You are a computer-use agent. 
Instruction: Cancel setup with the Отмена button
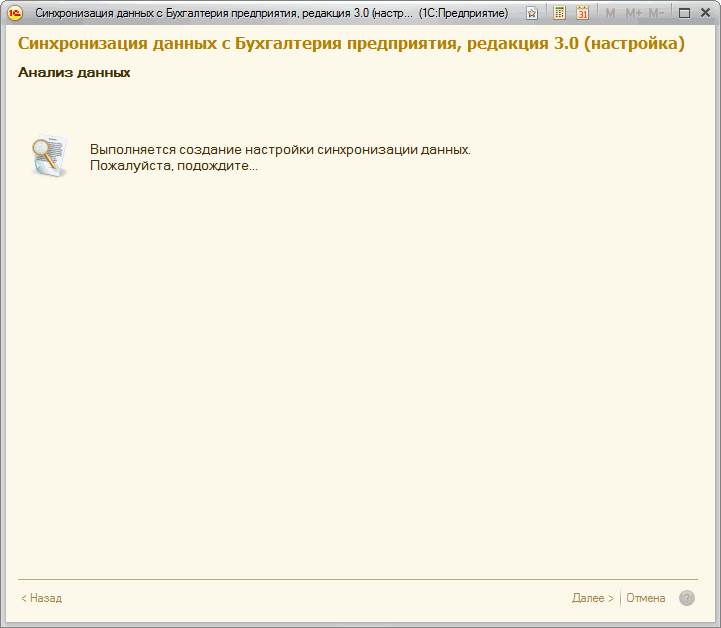click(x=646, y=598)
